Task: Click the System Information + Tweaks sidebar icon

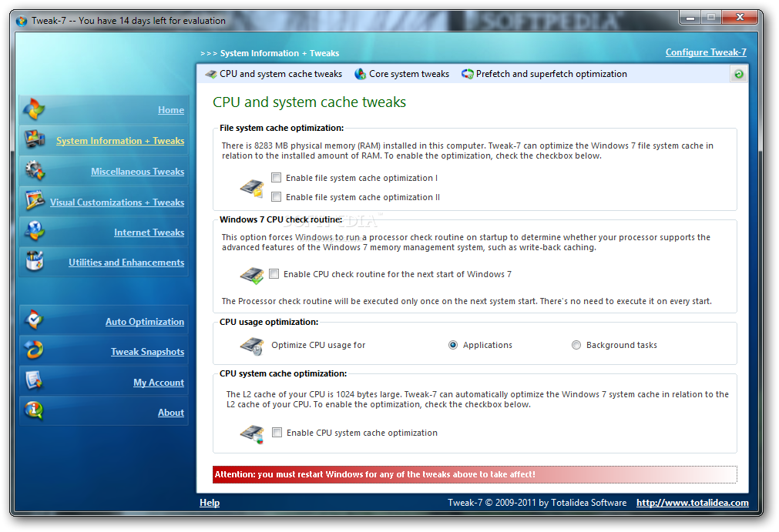Action: click(34, 140)
